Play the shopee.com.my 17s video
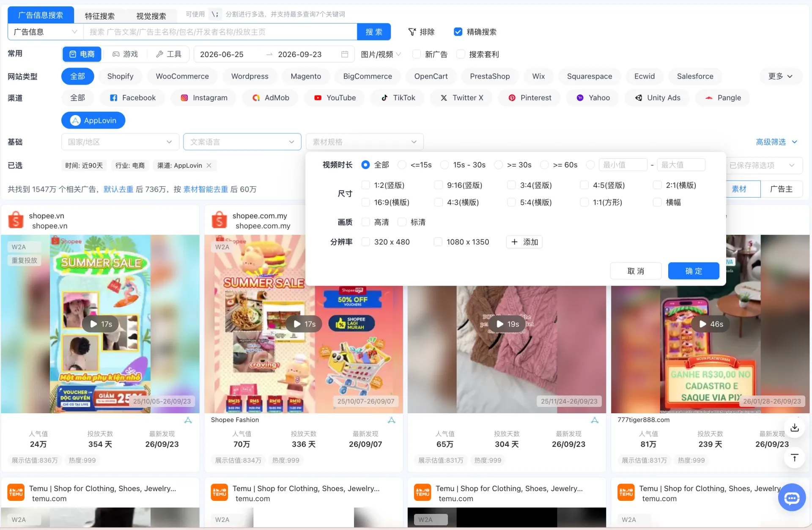812x530 pixels. [304, 324]
